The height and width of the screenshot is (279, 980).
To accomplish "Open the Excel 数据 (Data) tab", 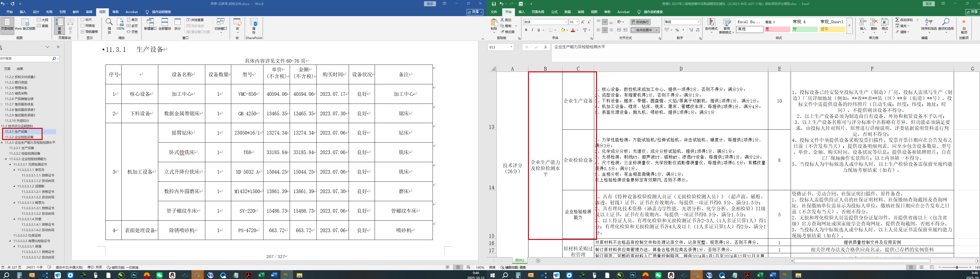I will pyautogui.click(x=568, y=12).
